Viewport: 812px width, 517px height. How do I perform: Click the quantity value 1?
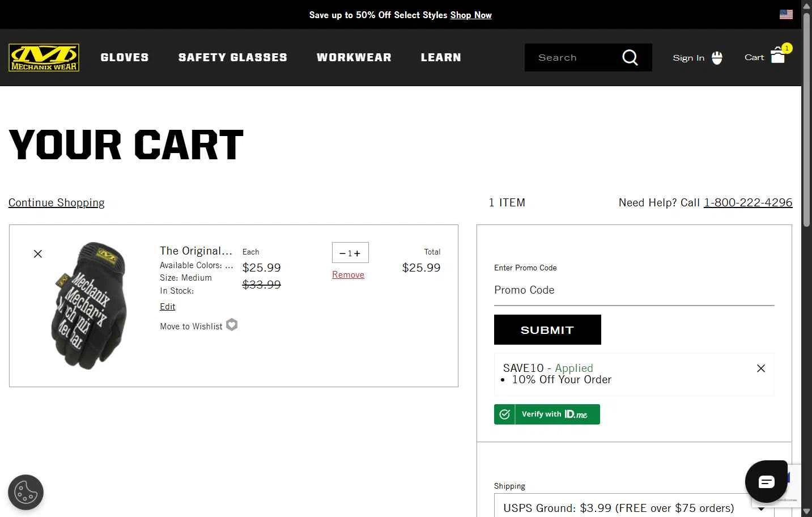click(x=350, y=254)
